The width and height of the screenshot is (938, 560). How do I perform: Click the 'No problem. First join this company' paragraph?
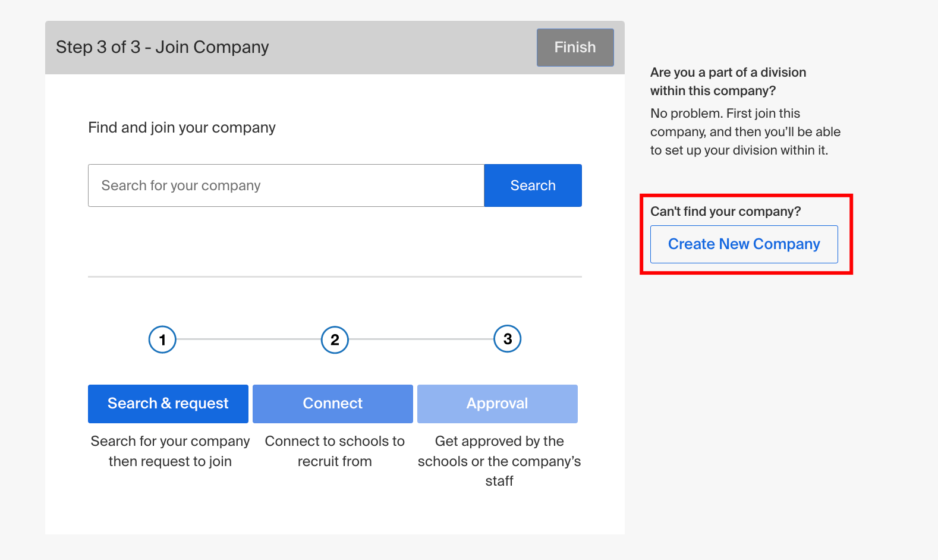tap(745, 131)
